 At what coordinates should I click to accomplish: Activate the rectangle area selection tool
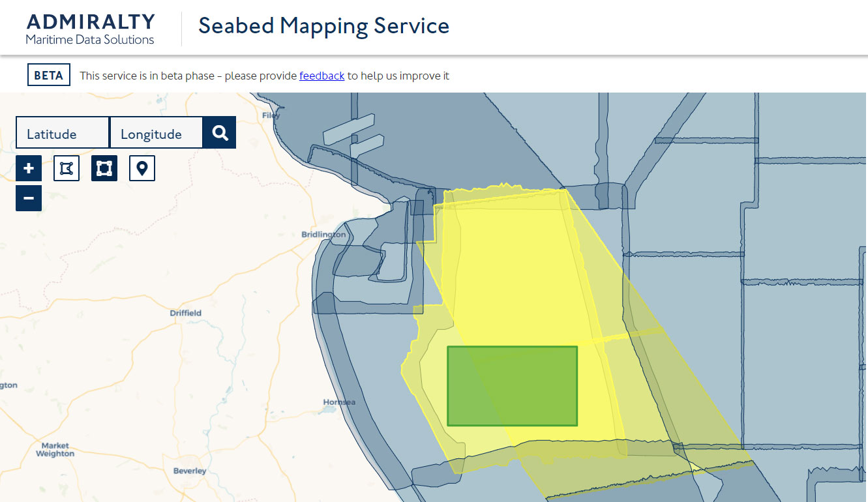104,168
